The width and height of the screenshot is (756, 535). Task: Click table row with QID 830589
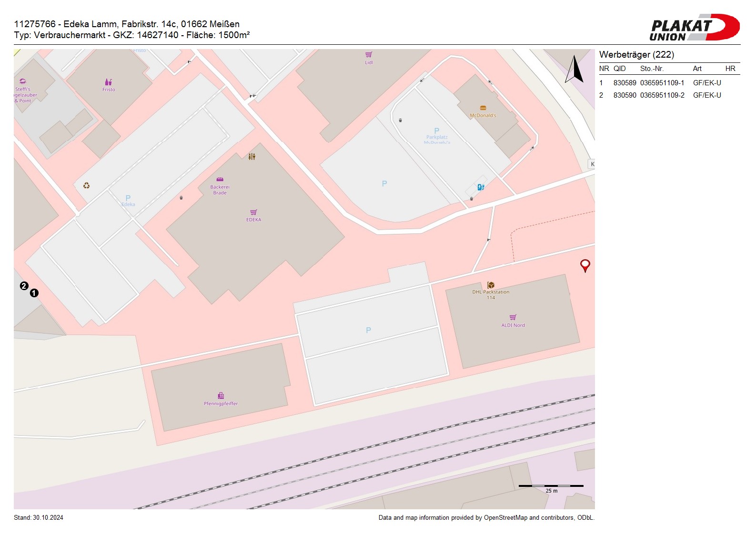669,83
